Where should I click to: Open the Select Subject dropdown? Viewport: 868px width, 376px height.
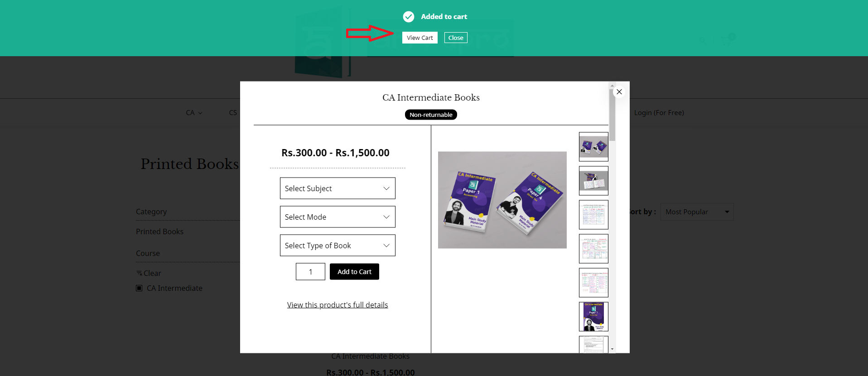(338, 188)
